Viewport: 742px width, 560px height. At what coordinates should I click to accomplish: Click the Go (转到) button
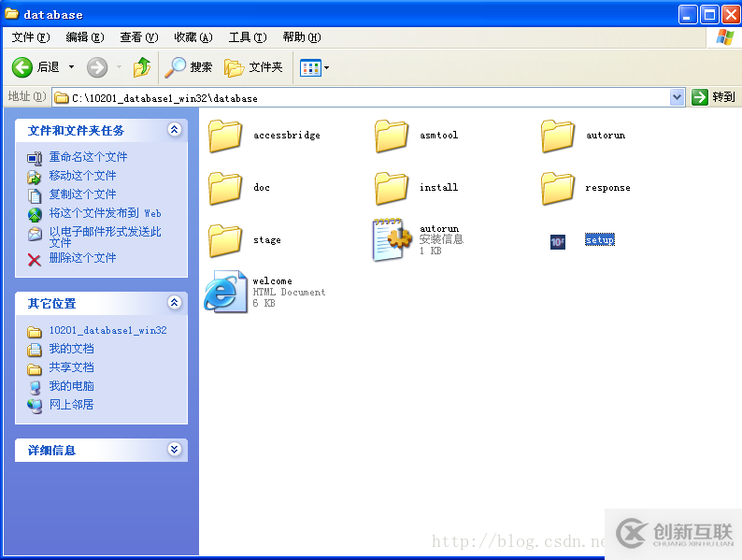(x=713, y=97)
